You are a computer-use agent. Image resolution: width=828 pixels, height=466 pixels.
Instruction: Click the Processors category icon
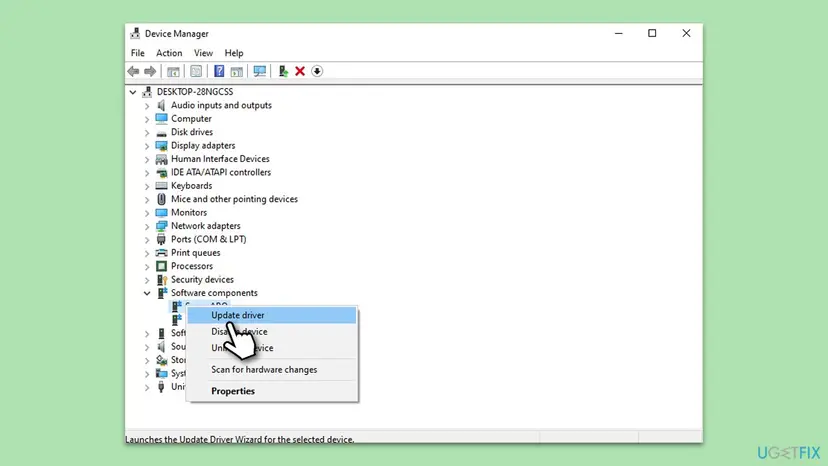[x=162, y=266]
